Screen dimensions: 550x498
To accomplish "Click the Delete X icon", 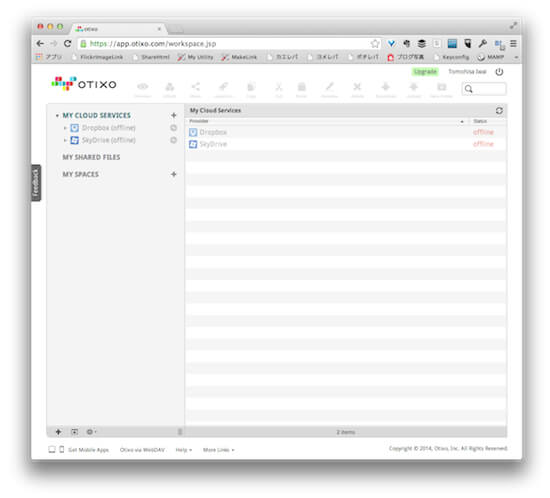I will click(357, 87).
